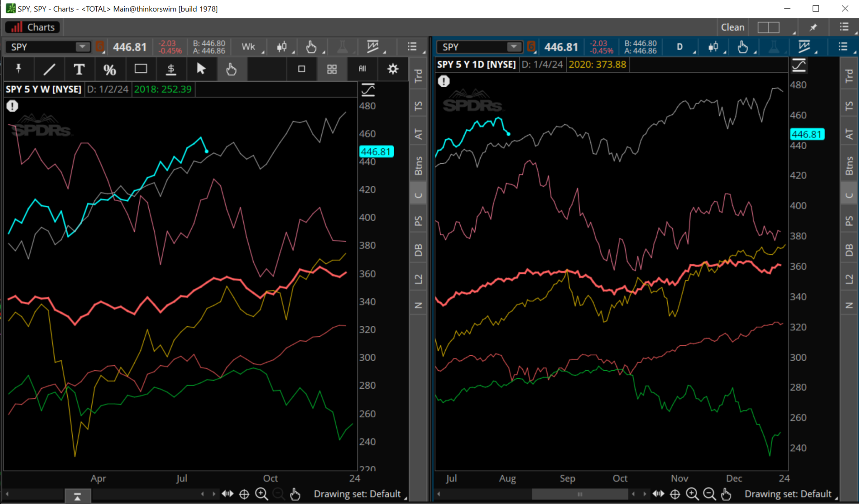Toggle the L2 side panel on daily chart
859x504 pixels.
849,279
